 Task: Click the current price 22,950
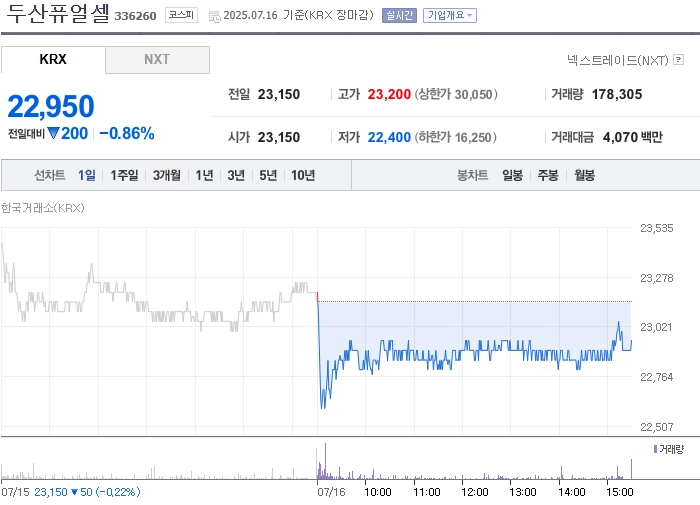(51, 106)
